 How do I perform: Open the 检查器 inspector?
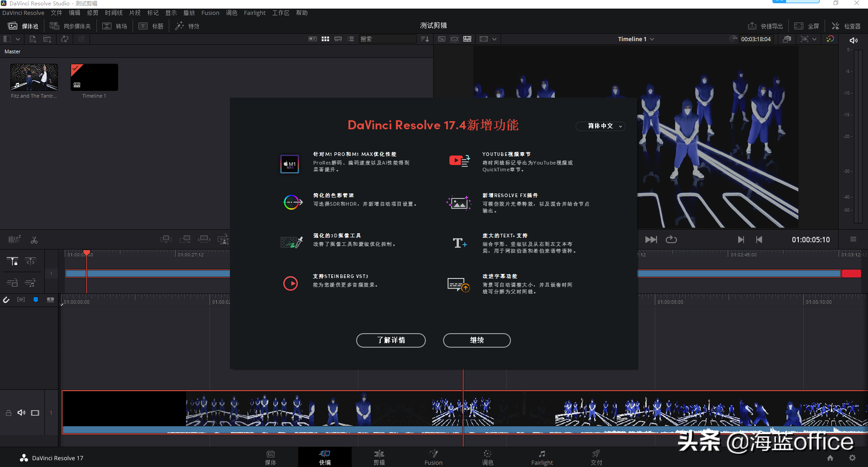click(x=846, y=26)
